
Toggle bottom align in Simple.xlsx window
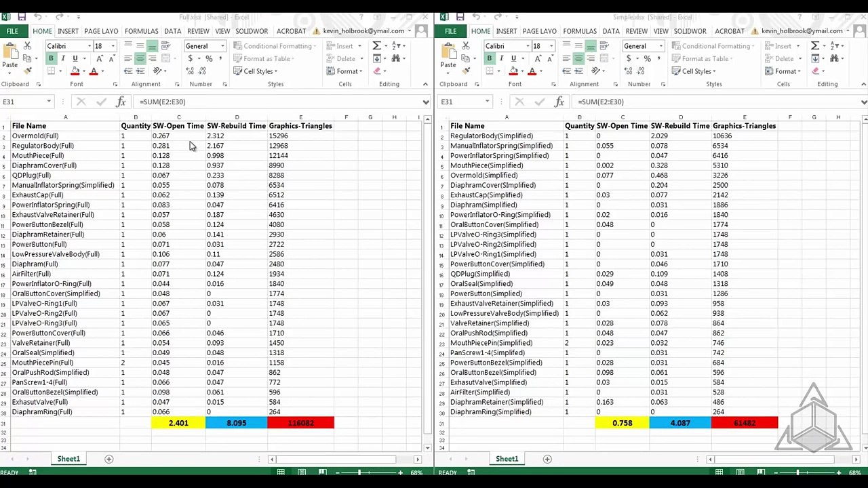click(x=590, y=46)
